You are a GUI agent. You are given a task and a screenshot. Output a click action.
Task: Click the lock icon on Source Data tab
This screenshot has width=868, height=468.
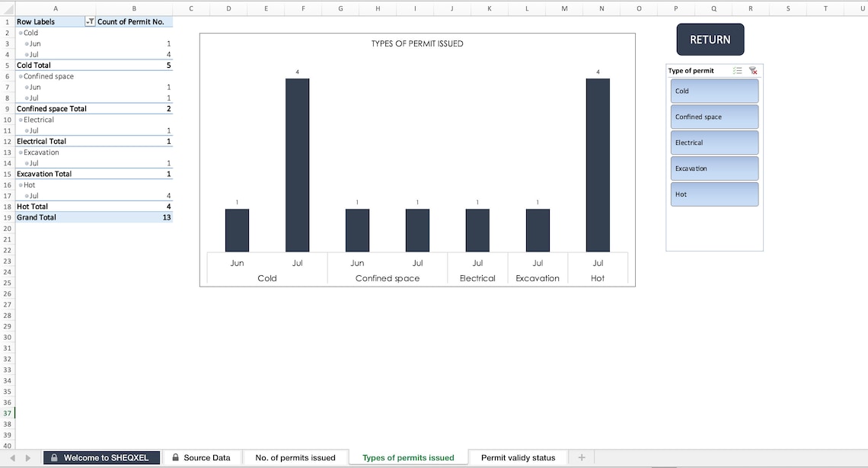pos(175,457)
